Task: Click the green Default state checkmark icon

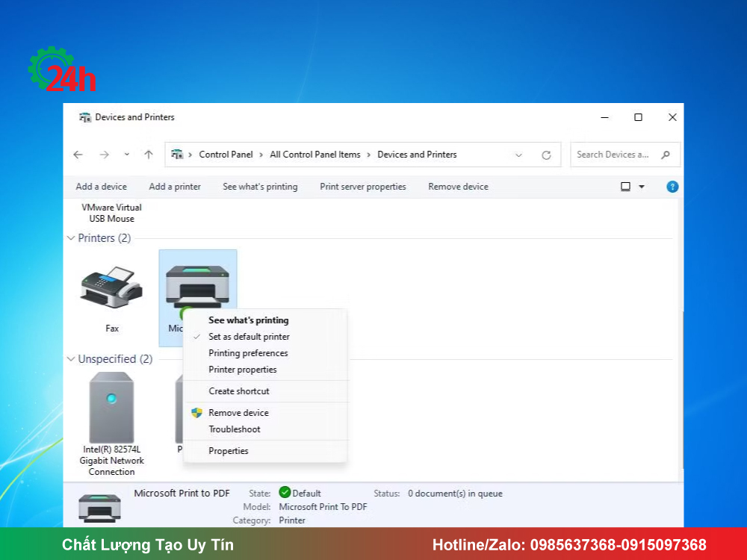Action: 285,492
